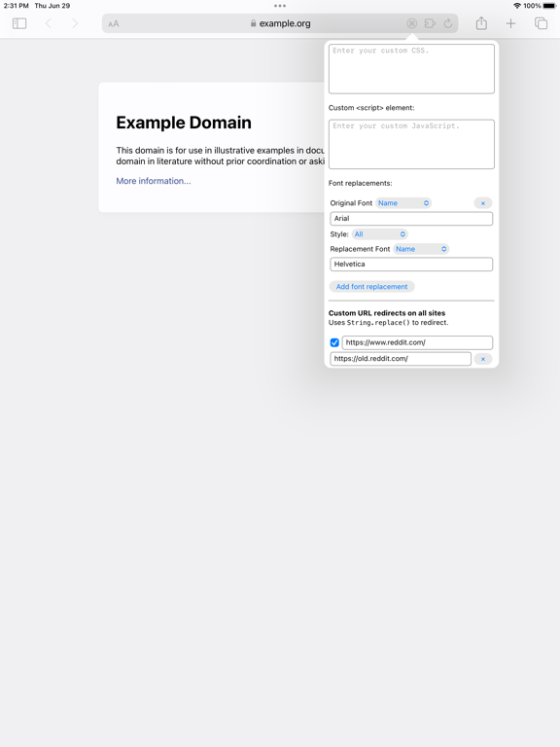The image size is (560, 747).
Task: Check the Wi-Fi status icon
Action: 517,6
